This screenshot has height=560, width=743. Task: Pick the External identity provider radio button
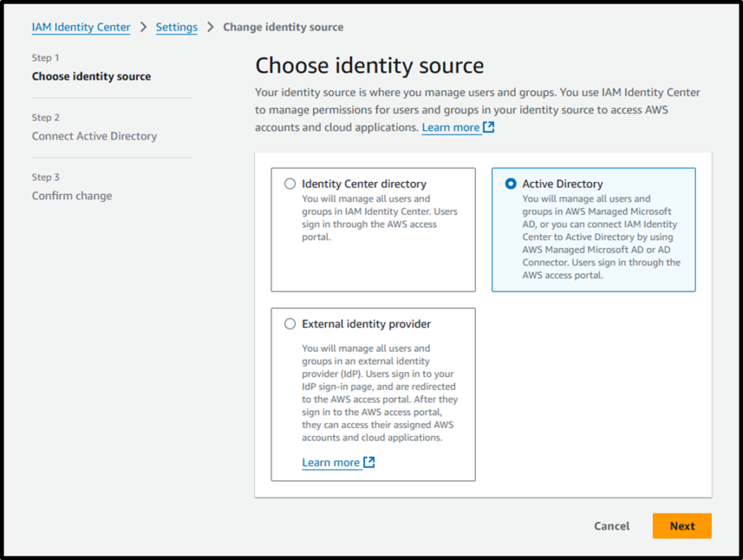click(x=290, y=324)
